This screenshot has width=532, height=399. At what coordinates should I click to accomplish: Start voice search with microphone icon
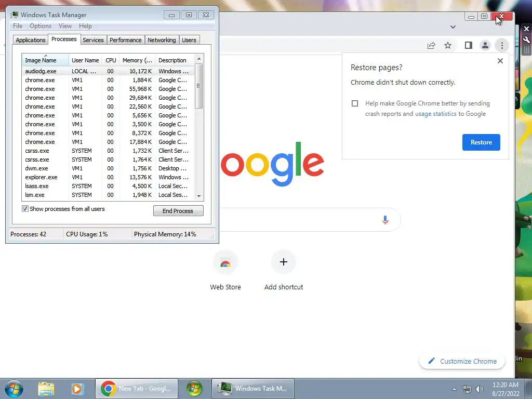(385, 220)
